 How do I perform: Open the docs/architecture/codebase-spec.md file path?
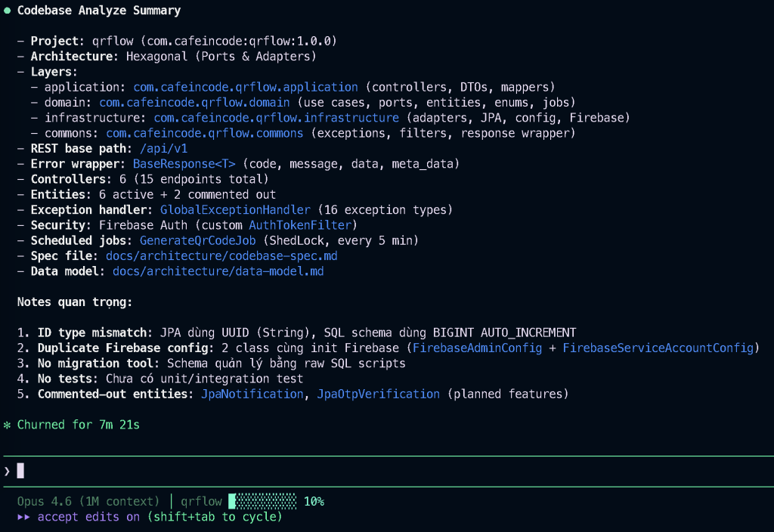[x=221, y=256]
